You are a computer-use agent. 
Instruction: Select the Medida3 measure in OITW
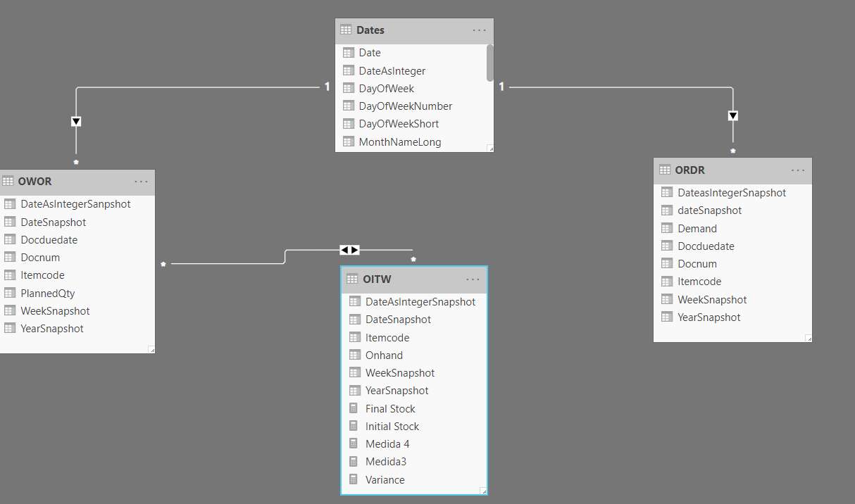414,462
